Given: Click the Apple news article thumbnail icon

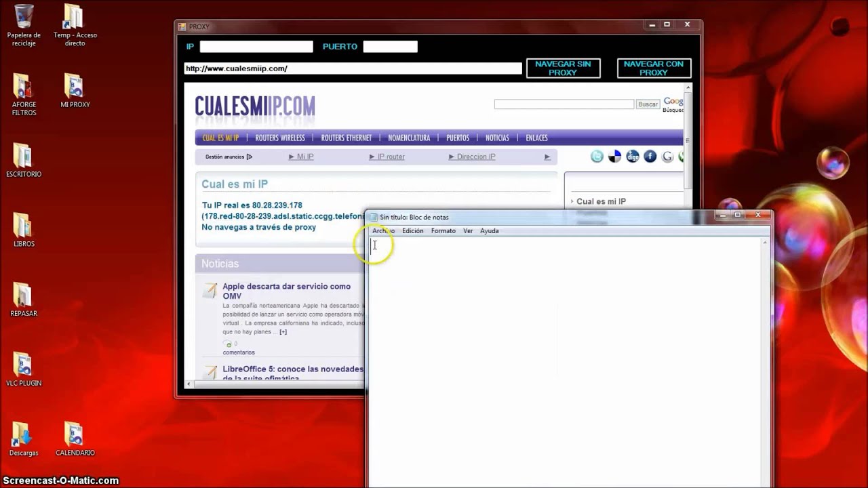Looking at the screenshot, I should click(210, 291).
